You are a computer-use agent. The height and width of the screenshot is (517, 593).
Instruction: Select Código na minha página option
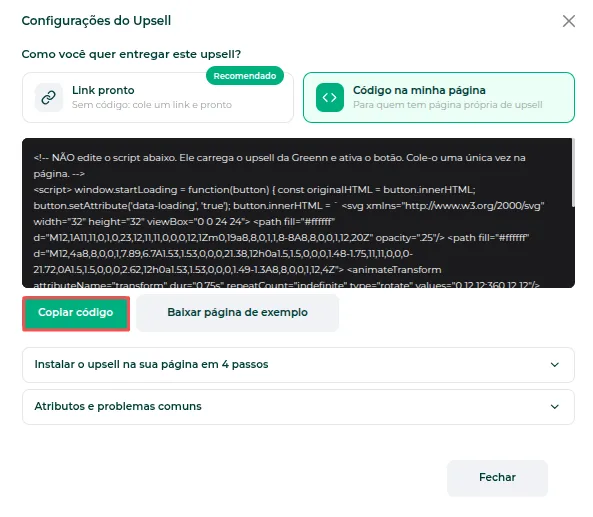(439, 98)
